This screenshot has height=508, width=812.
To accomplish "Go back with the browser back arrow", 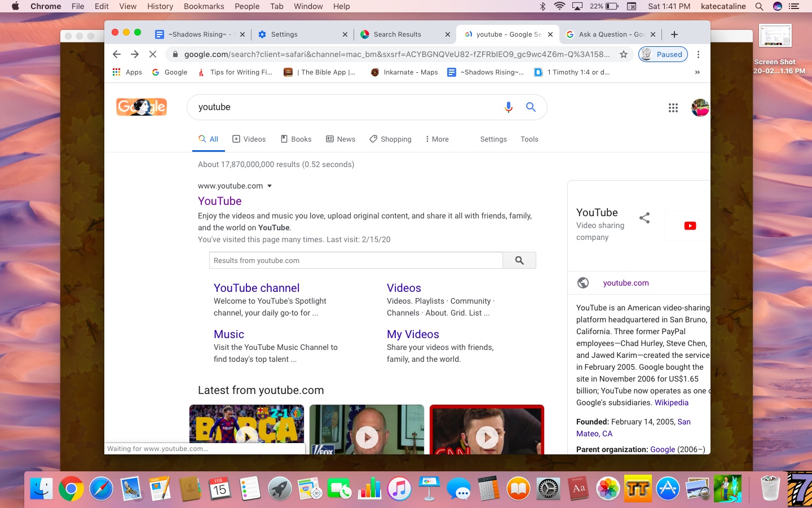I will [x=117, y=54].
